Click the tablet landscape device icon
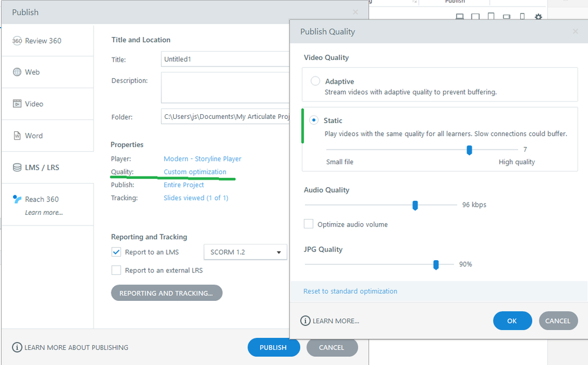The height and width of the screenshot is (365, 588). click(x=476, y=16)
